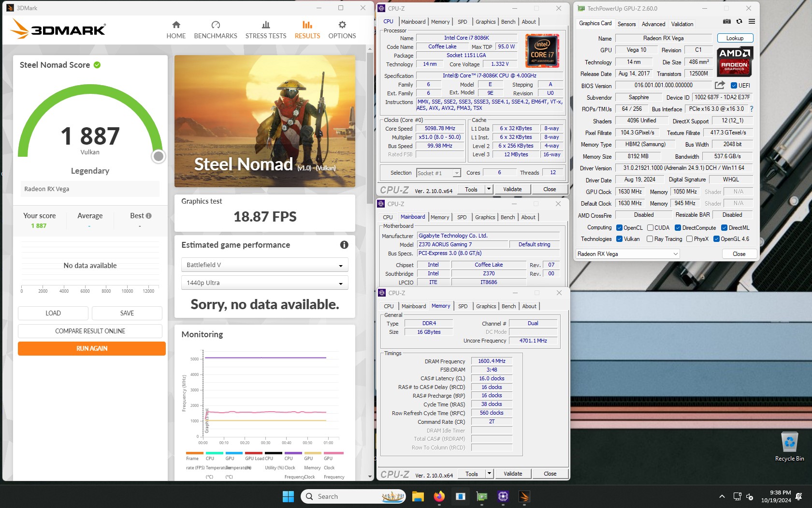
Task: Toggle the OpenCL checkbox
Action: pos(619,228)
